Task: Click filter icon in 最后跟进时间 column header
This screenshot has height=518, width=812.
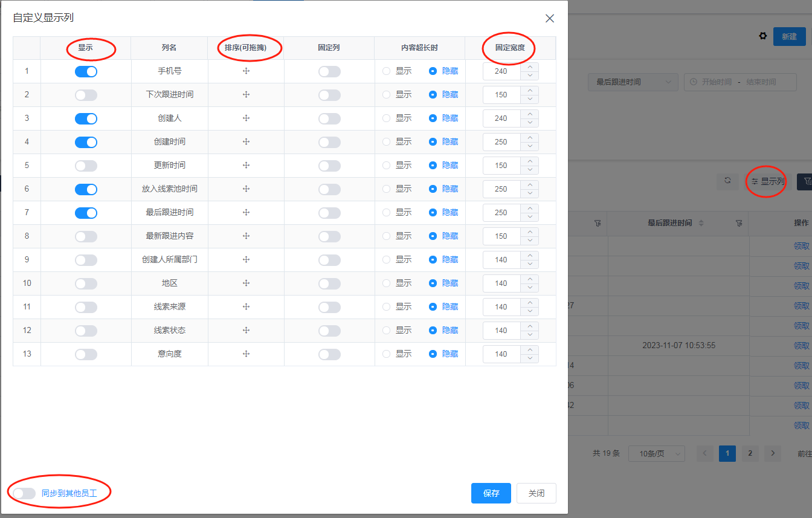Action: click(739, 224)
